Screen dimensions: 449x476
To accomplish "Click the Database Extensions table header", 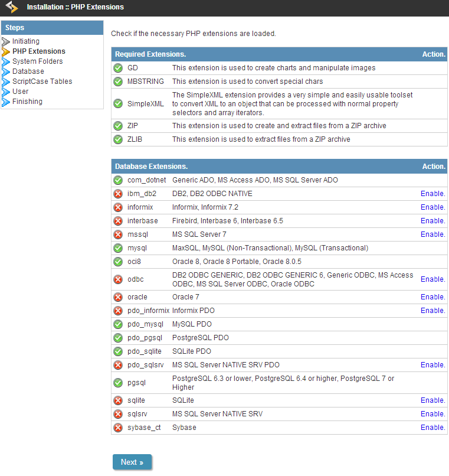I will point(151,167).
